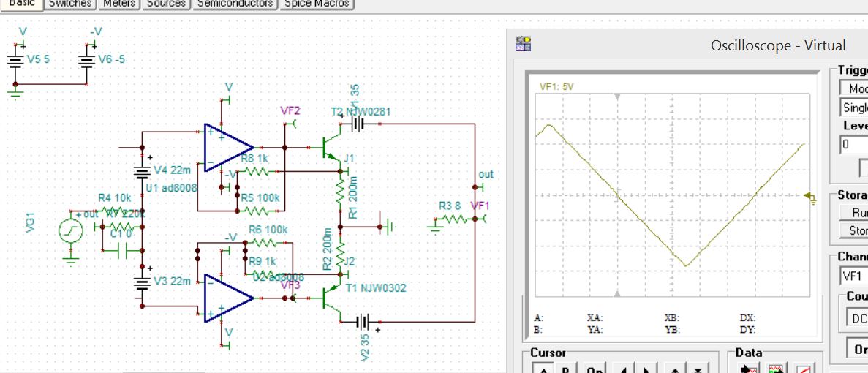Select cursor B toggle button
This screenshot has width=868, height=373.
pyautogui.click(x=566, y=368)
